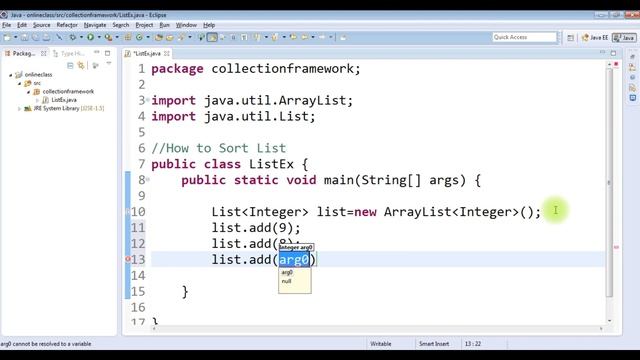
Task: Click Collapse All in Package Explorer
Action: click(70, 65)
